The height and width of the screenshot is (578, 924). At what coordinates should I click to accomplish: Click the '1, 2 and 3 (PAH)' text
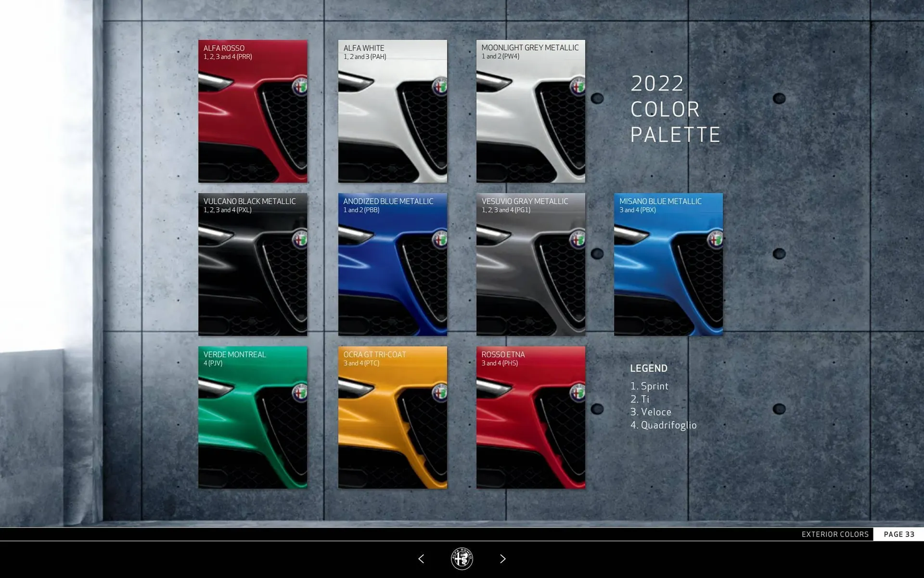click(365, 57)
